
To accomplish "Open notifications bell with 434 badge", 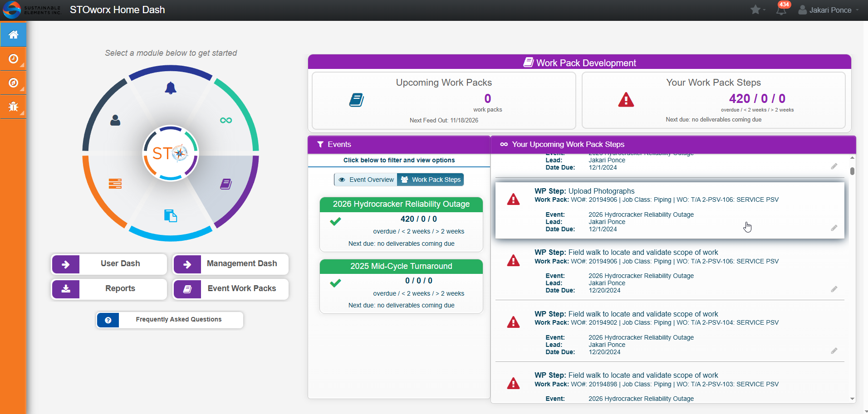I will coord(781,10).
